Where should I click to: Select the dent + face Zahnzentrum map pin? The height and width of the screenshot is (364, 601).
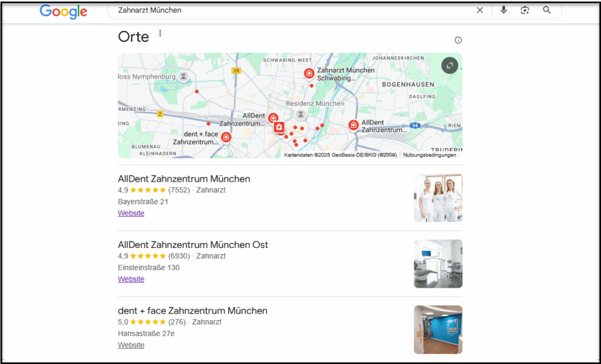[x=226, y=137]
